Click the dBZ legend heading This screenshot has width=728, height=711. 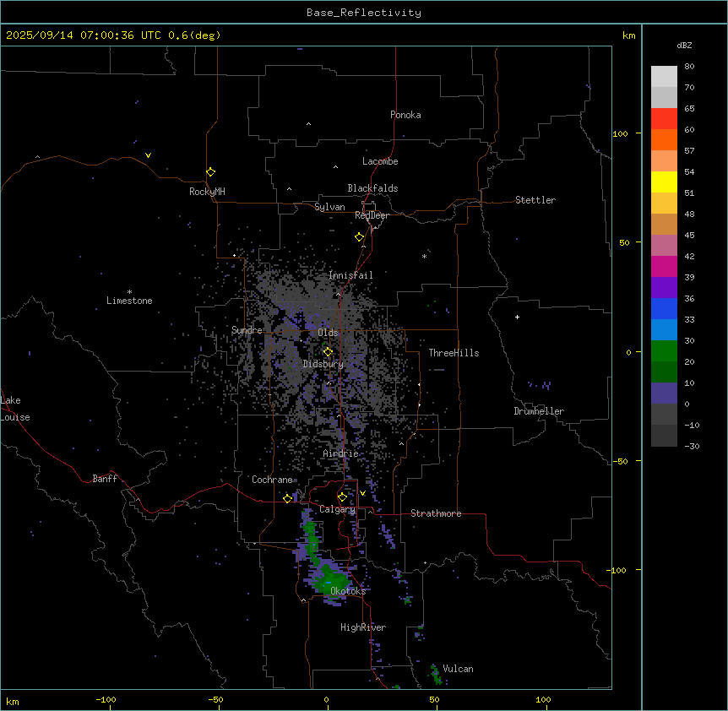tap(684, 45)
